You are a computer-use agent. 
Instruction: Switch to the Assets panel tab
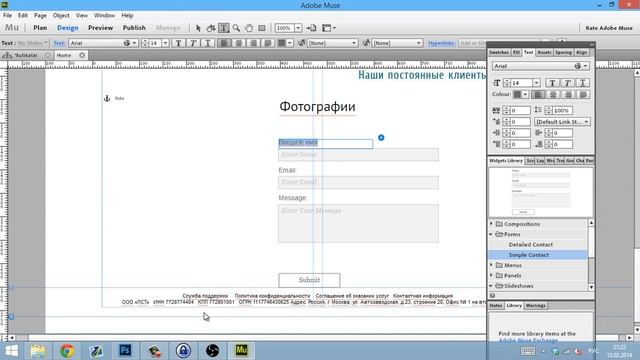click(544, 52)
